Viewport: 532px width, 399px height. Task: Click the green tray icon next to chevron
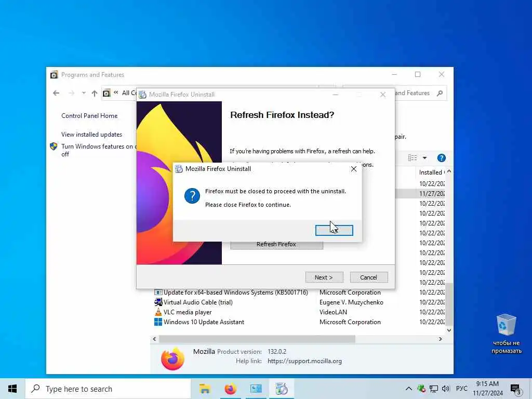click(421, 389)
